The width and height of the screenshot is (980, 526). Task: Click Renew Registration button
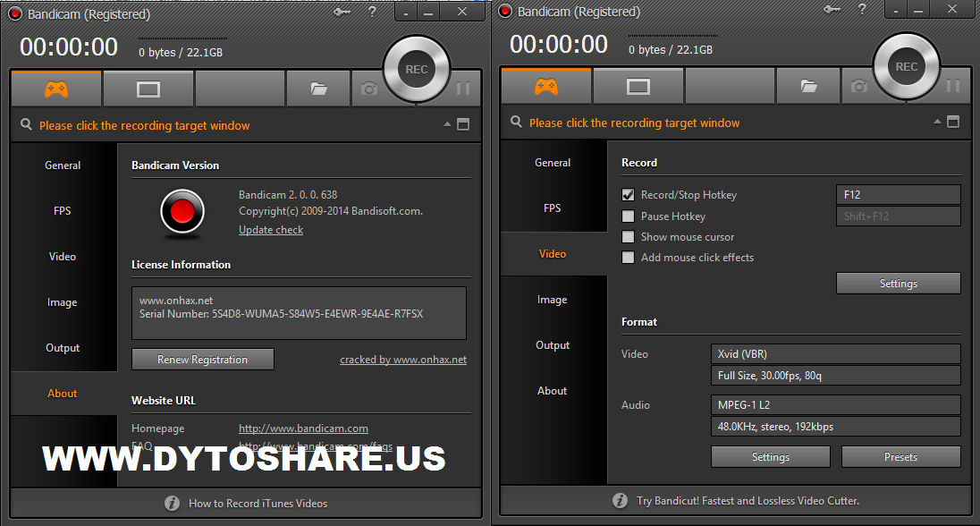pyautogui.click(x=202, y=360)
